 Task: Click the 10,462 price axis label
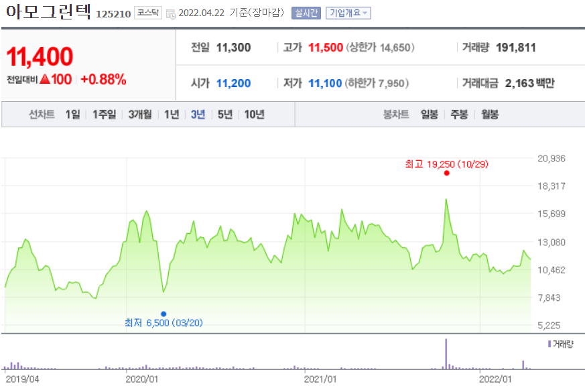551,270
